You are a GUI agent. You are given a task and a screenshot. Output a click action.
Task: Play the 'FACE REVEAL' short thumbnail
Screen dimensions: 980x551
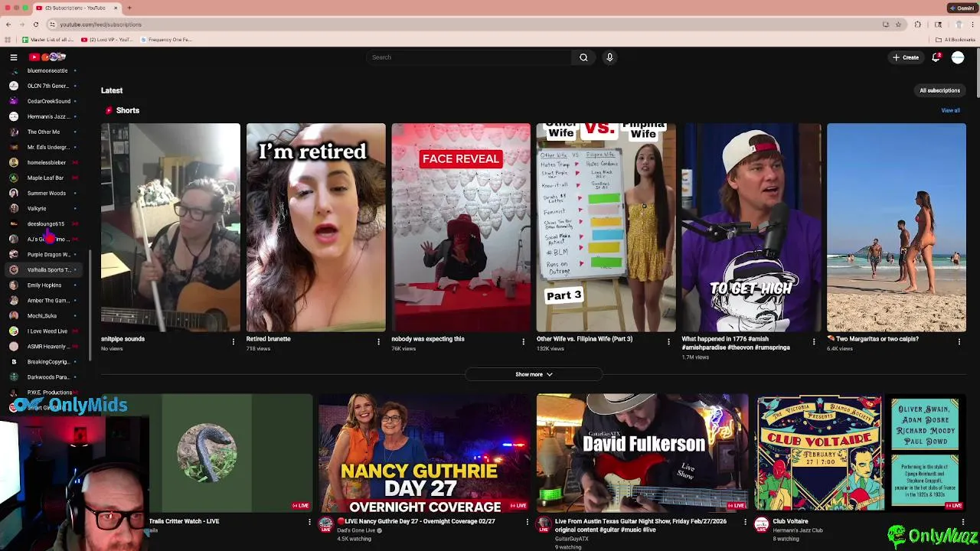461,227
